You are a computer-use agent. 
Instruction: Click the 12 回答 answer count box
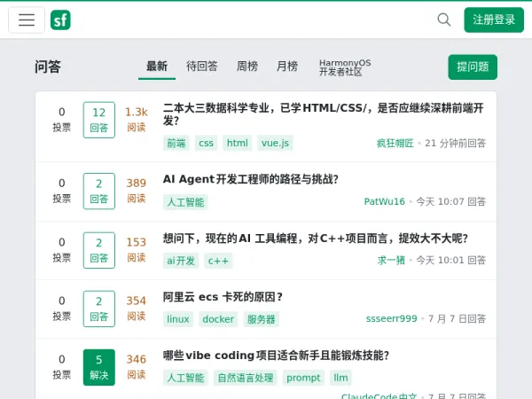click(99, 120)
